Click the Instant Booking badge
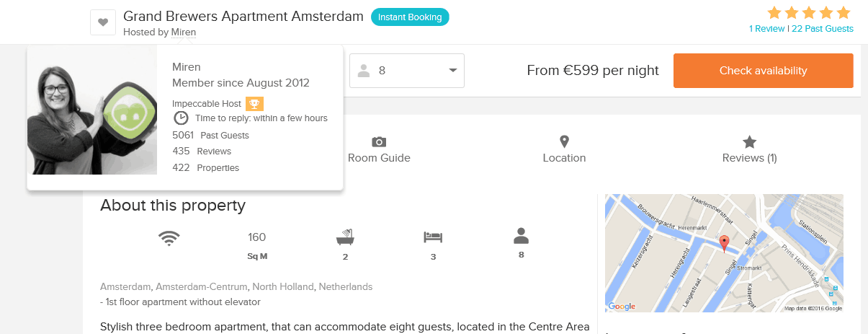This screenshot has height=334, width=868. 410,17
